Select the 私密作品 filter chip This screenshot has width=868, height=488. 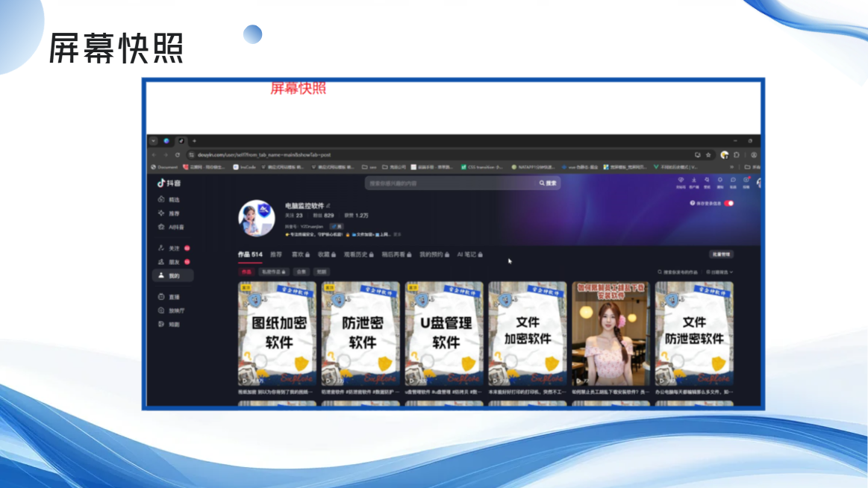(x=273, y=272)
